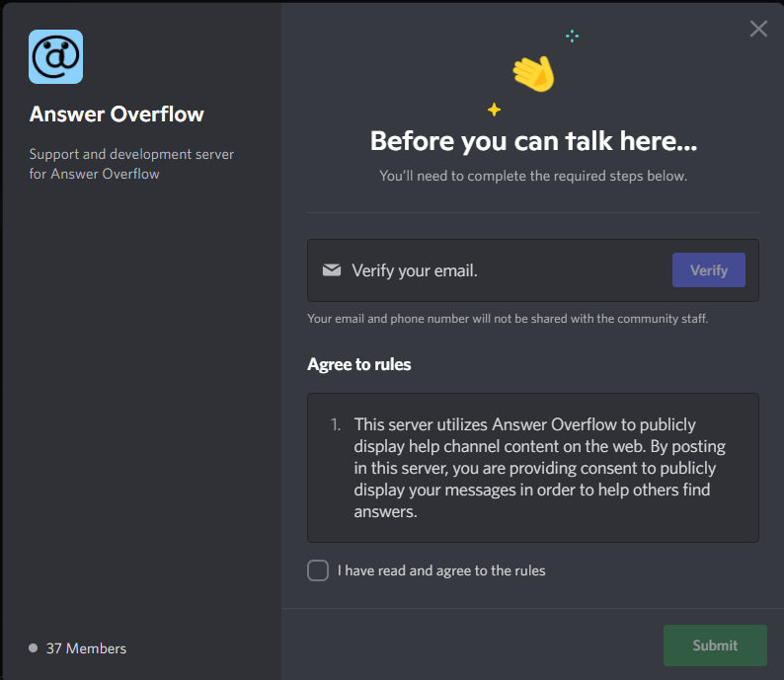This screenshot has width=784, height=680.
Task: Click the "Verify your email." text
Action: (415, 270)
